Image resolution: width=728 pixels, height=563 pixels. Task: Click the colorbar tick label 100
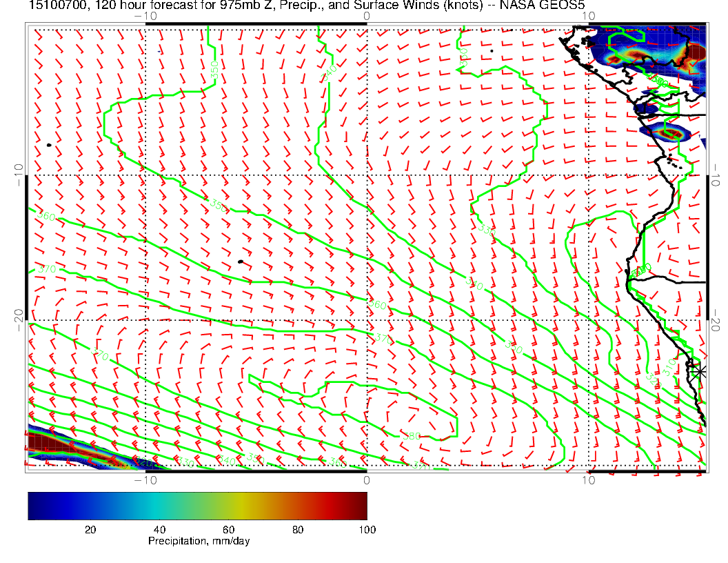click(367, 529)
